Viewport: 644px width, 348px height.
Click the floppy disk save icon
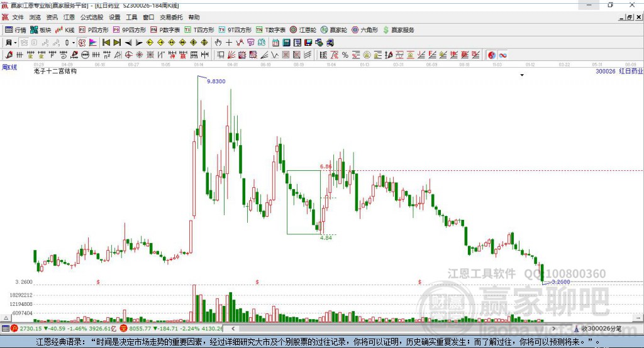(x=308, y=43)
